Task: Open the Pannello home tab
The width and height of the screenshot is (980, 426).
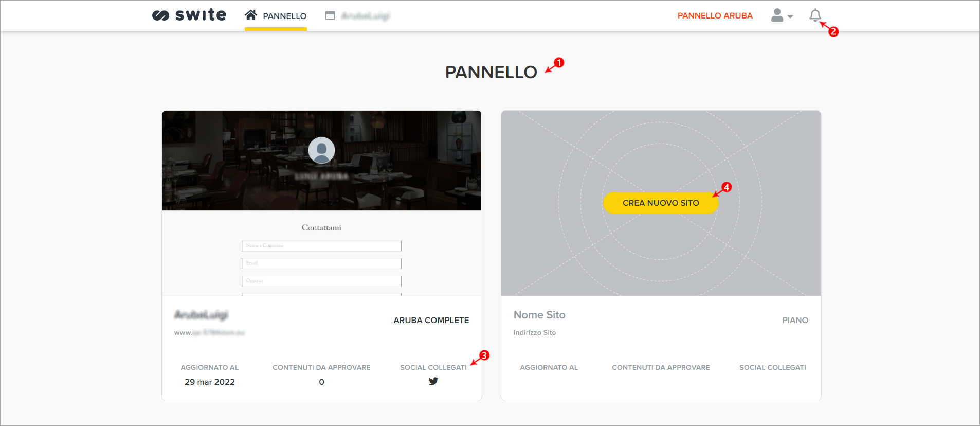Action: click(x=276, y=16)
